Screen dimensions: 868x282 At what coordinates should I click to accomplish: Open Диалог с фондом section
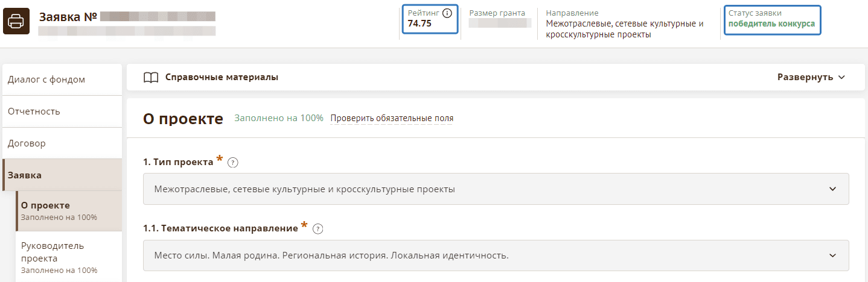point(46,80)
